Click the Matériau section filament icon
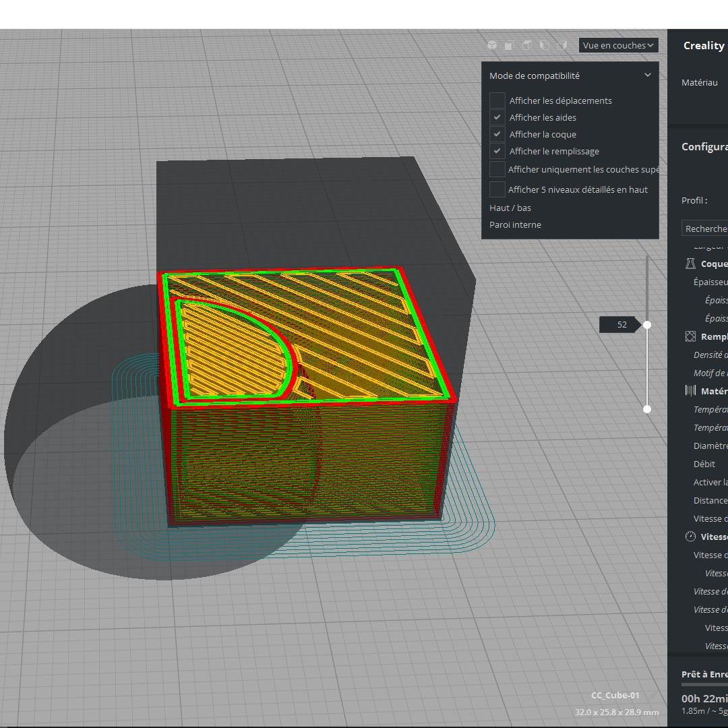Image resolution: width=728 pixels, height=728 pixels. pyautogui.click(x=690, y=390)
